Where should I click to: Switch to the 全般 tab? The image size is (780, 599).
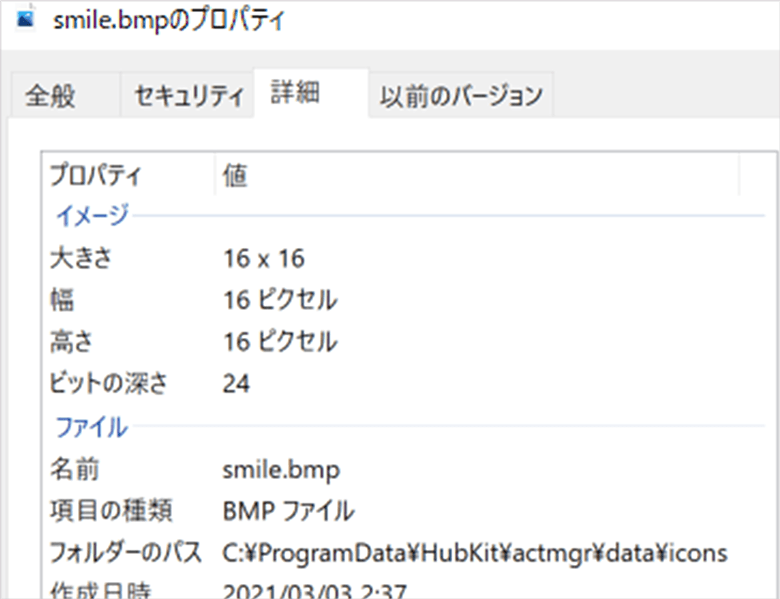point(66,95)
